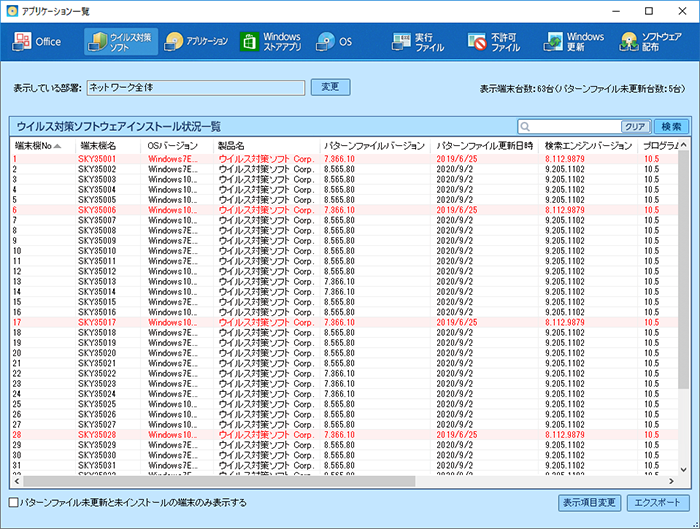This screenshot has height=529, width=700.
Task: Sort by 検索エンジンバージョン column header
Action: [x=588, y=146]
